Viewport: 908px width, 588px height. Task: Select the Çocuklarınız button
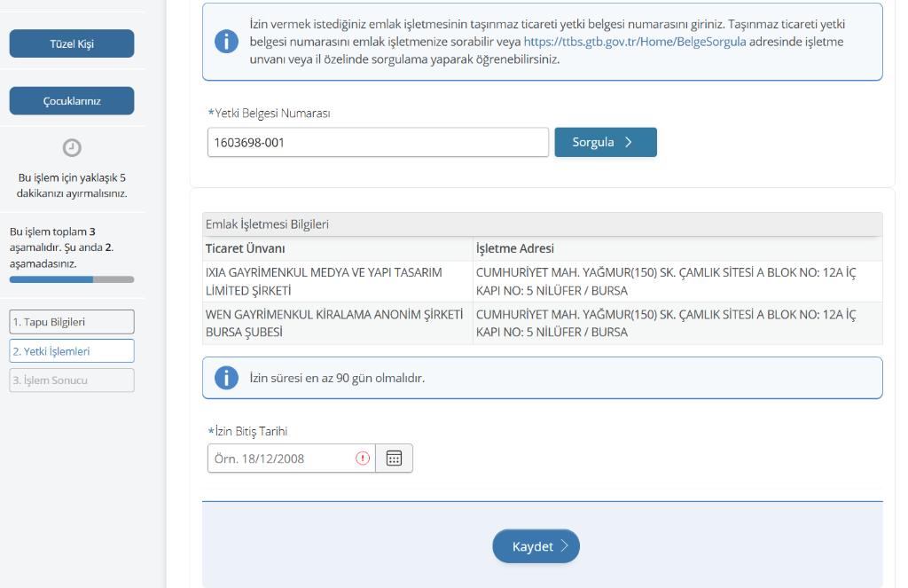(72, 101)
